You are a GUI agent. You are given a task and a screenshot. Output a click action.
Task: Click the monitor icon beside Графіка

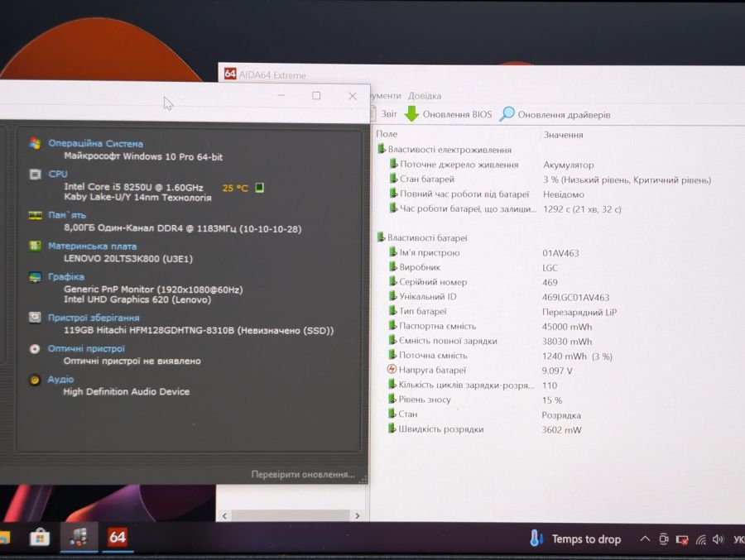tap(35, 276)
